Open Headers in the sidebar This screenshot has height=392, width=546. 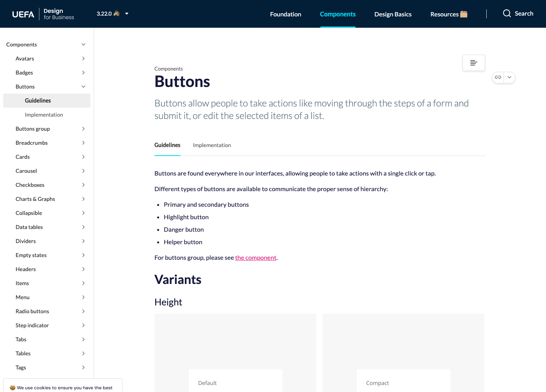coord(47,269)
